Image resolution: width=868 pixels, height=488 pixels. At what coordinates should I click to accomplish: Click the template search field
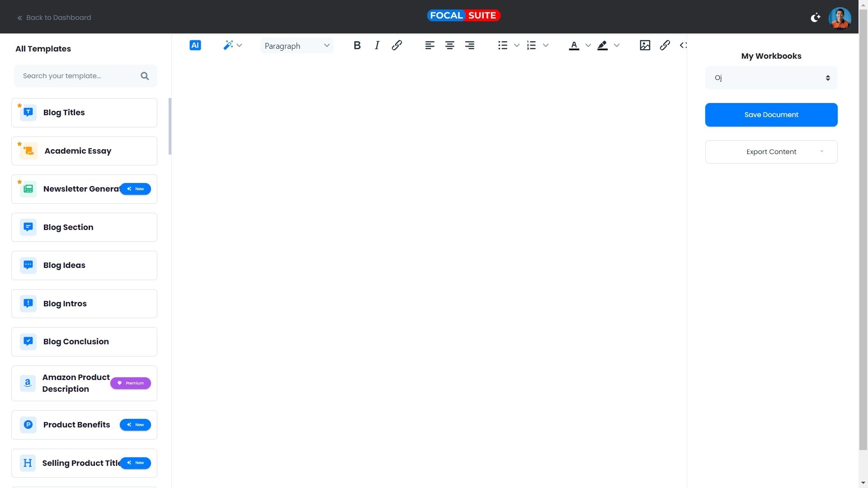click(79, 76)
